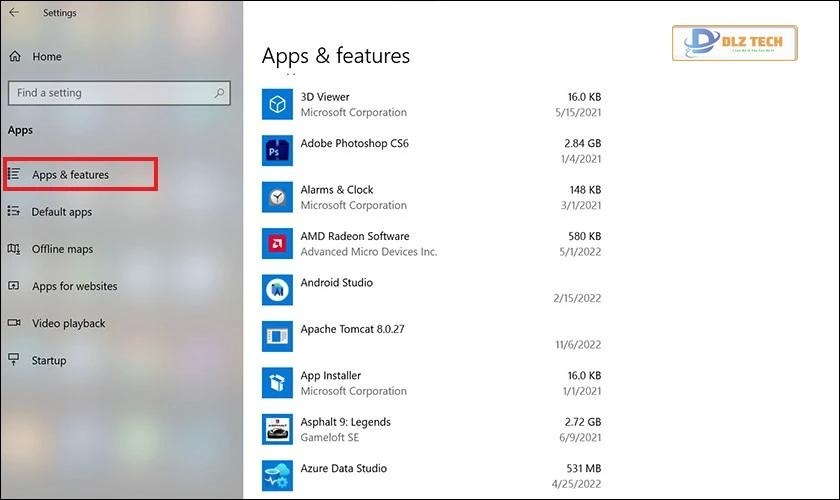Click the 148 KB size value
The height and width of the screenshot is (500, 840).
(x=585, y=190)
